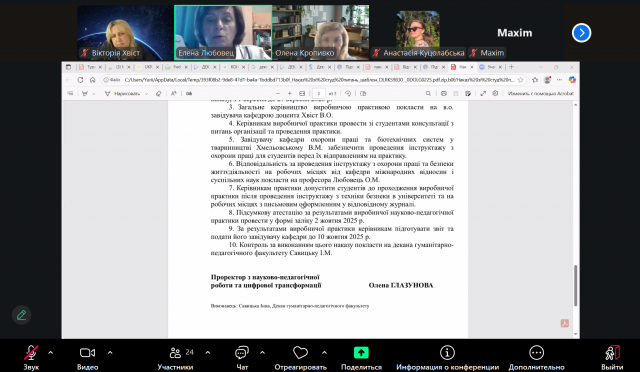
Task: Show next participants with blue arrow
Action: coord(581,33)
